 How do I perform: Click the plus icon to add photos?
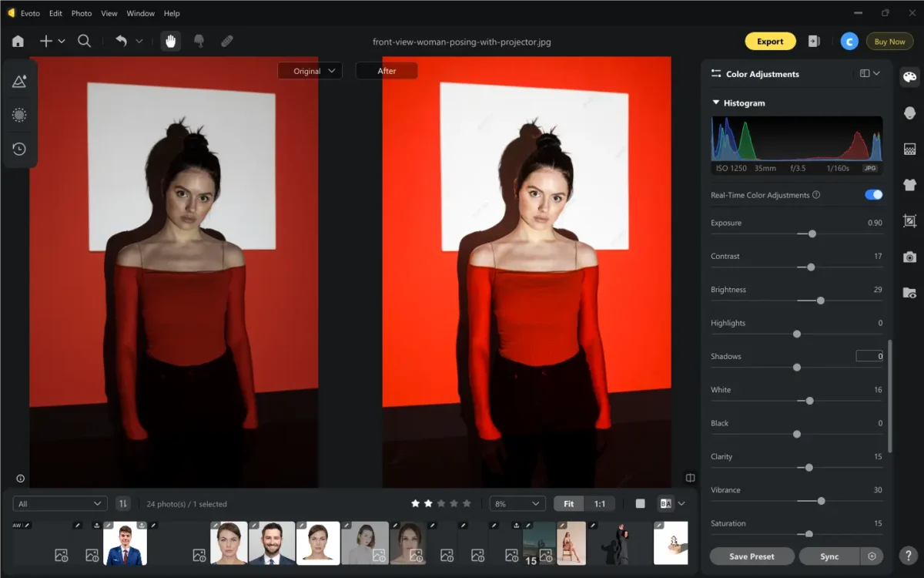pyautogui.click(x=45, y=42)
